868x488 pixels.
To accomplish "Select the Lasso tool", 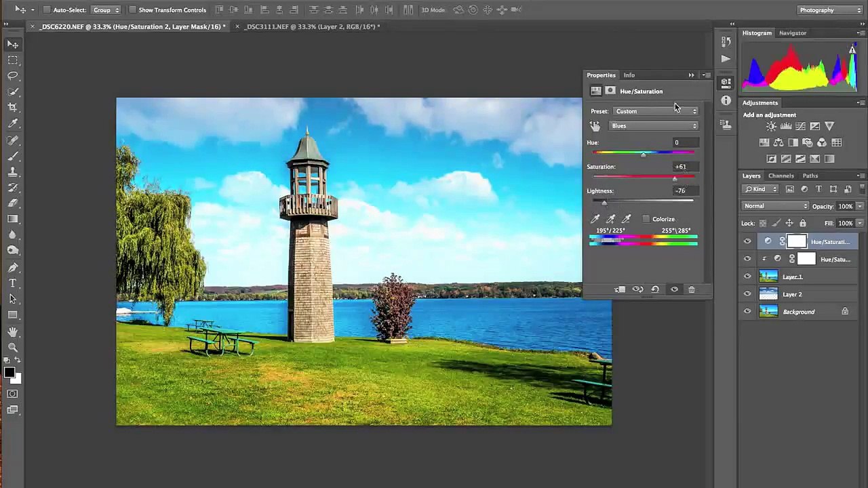I will coord(13,76).
